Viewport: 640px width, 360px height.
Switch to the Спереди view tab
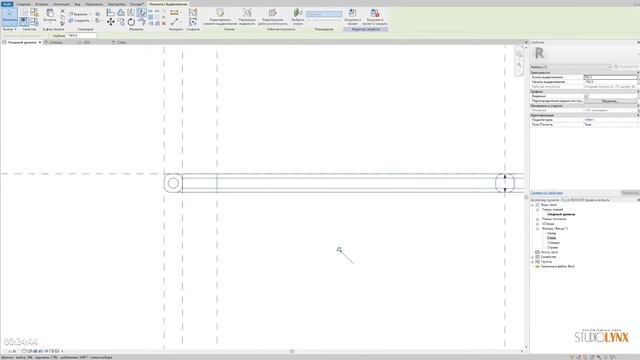(57, 42)
